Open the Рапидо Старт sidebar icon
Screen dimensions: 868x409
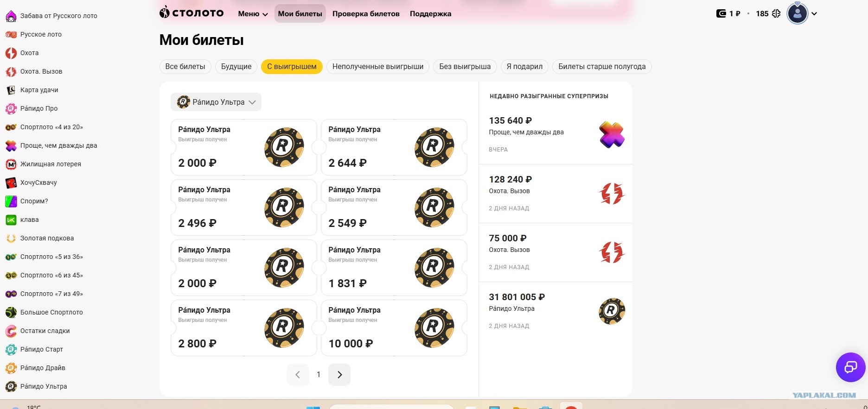11,349
